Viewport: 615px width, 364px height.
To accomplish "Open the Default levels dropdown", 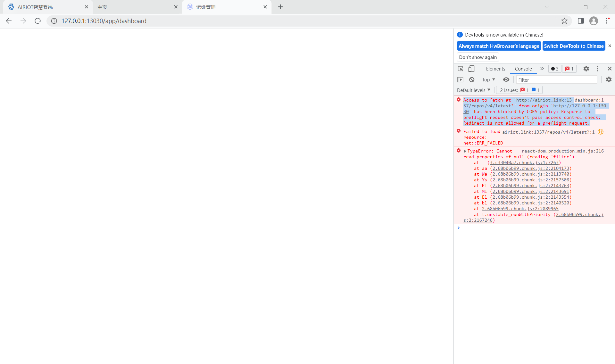I will 473,90.
